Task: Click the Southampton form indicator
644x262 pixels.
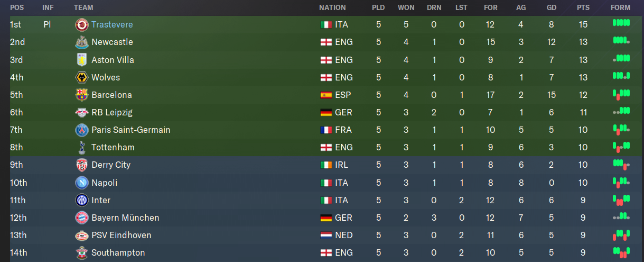Action: pyautogui.click(x=621, y=252)
